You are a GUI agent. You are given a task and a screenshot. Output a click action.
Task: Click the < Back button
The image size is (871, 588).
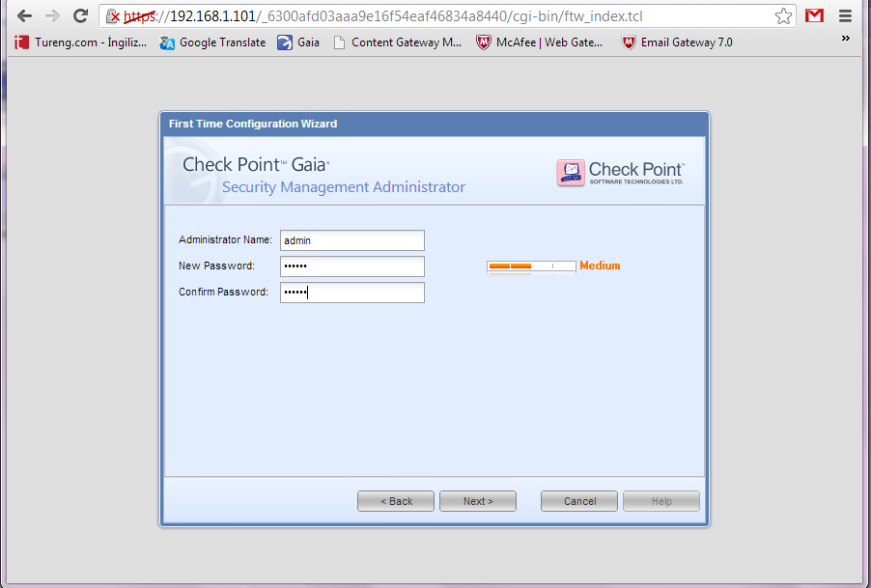click(396, 501)
